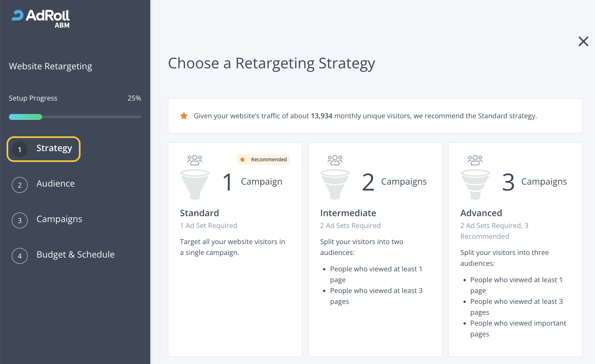Click the Recommended badge on Standard card
The image size is (595, 364).
263,160
